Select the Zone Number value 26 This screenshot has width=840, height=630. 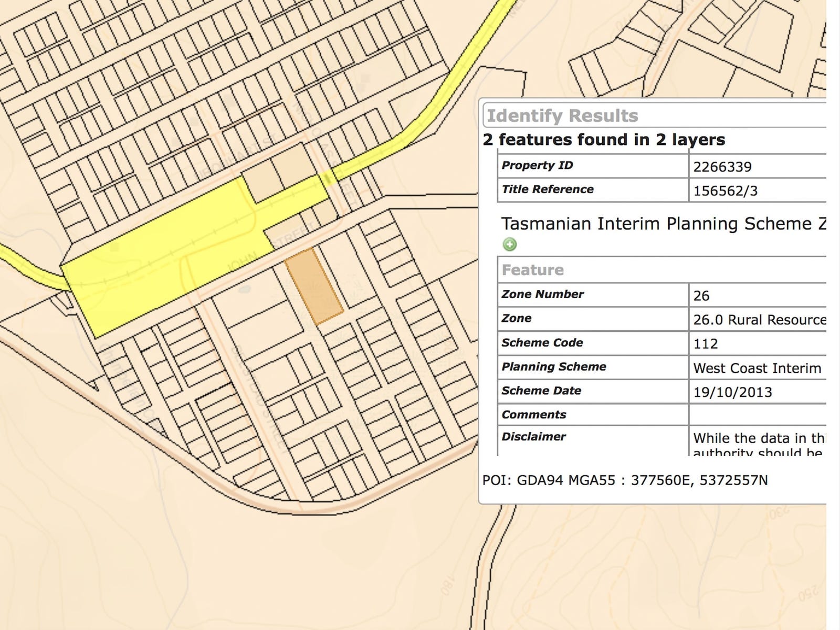[701, 296]
